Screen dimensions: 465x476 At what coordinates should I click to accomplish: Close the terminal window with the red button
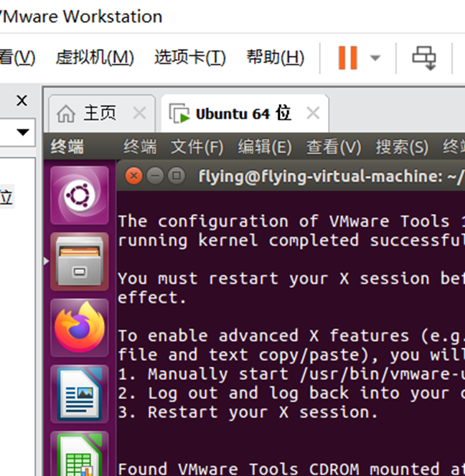[133, 176]
